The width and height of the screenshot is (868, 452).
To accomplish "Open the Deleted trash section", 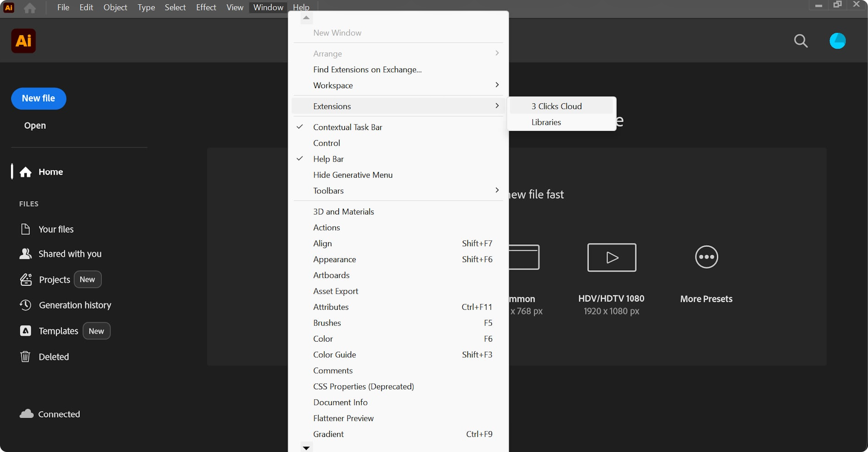I will [x=54, y=357].
